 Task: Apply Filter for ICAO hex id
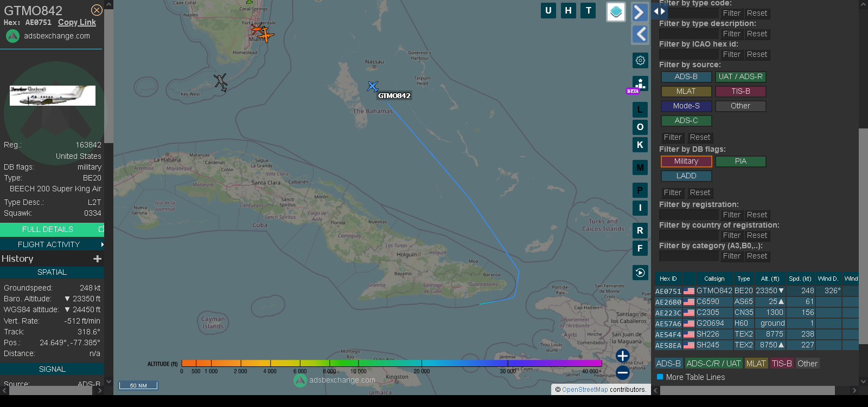pos(731,55)
